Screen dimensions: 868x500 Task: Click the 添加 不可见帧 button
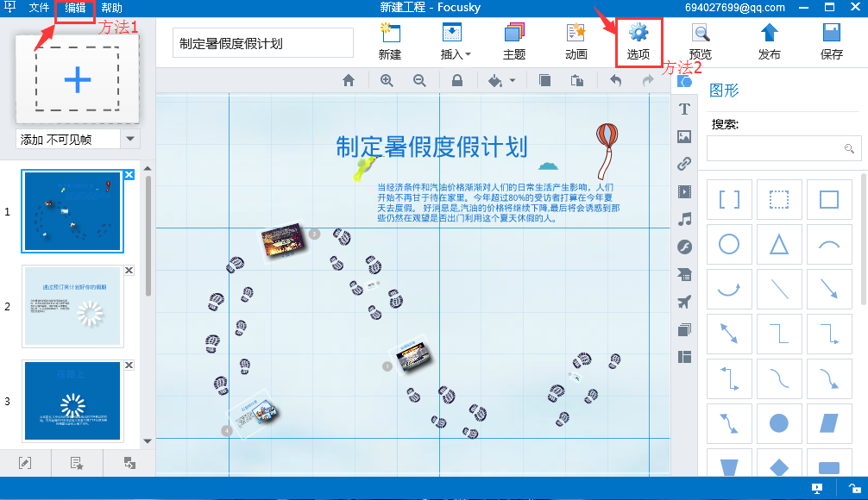click(68, 140)
